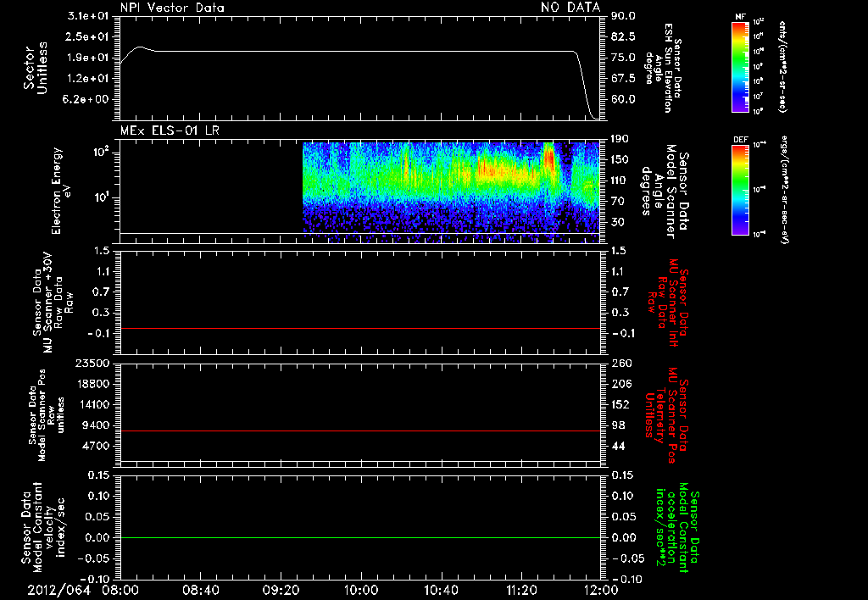This screenshot has width=868, height=600.
Task: Click the 10:40 time axis label
Action: 441,590
